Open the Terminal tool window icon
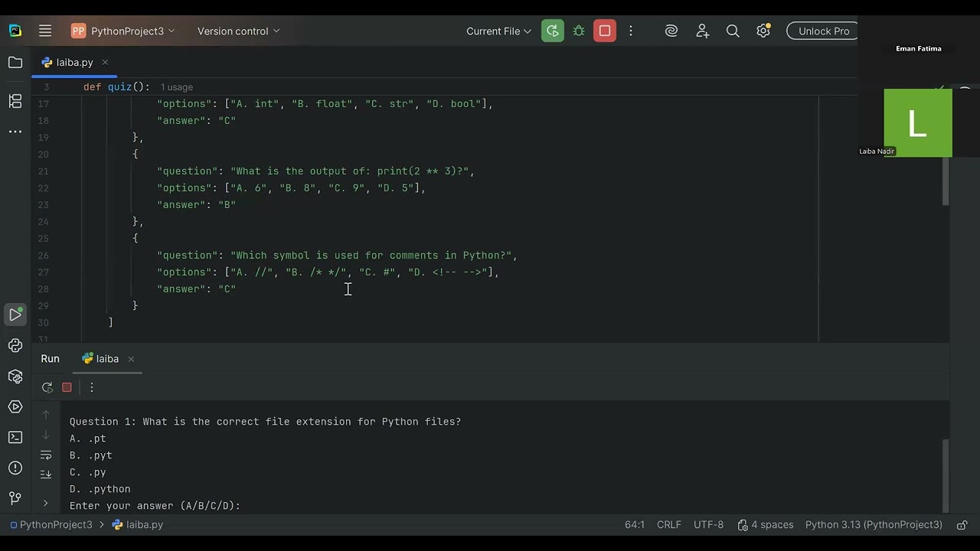Screen dimensions: 980x551 [15, 438]
